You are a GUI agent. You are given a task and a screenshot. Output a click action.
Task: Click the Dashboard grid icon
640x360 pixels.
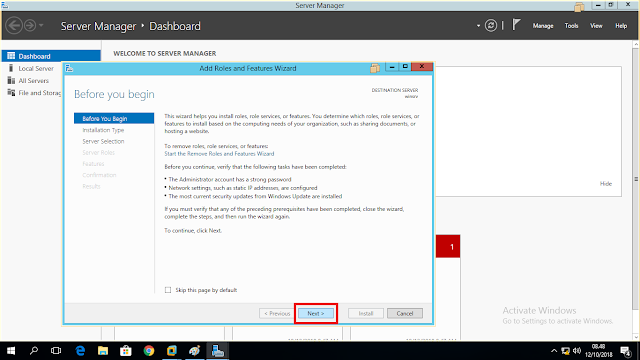tap(11, 56)
